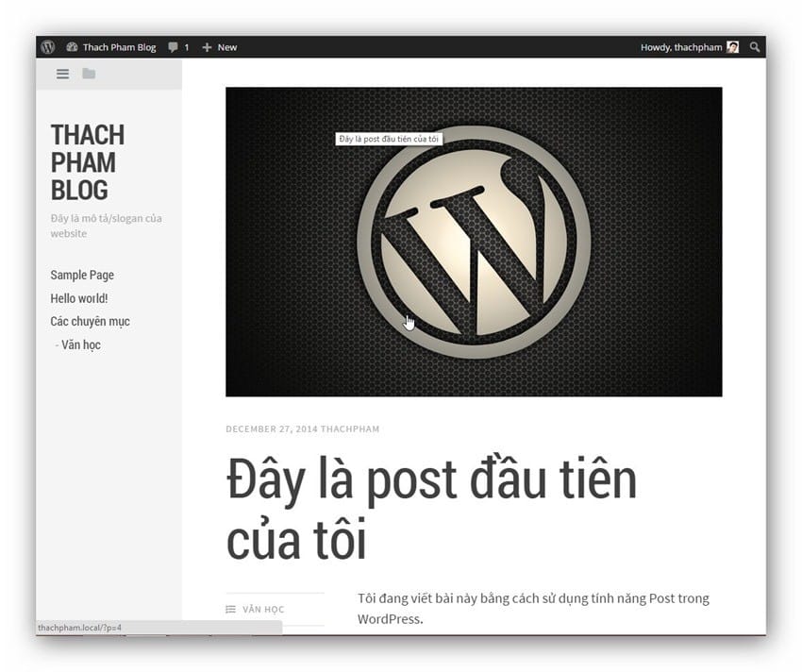
Task: Open Các chuyên mục menu item
Action: coord(90,321)
